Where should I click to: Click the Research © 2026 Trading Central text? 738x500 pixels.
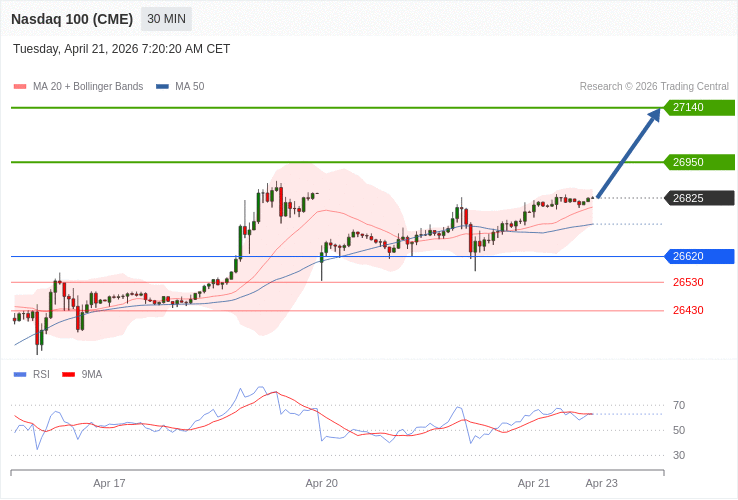(x=654, y=87)
